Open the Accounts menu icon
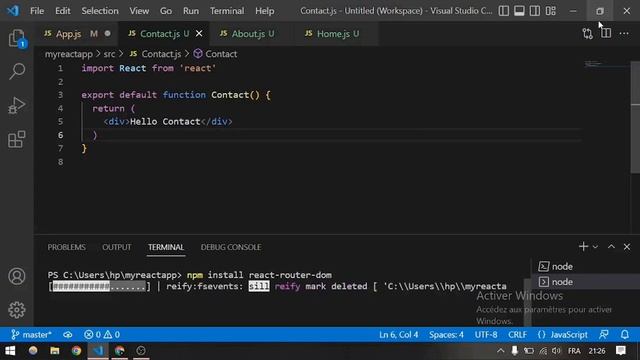Screen dimensions: 640x360 [x=17, y=276]
